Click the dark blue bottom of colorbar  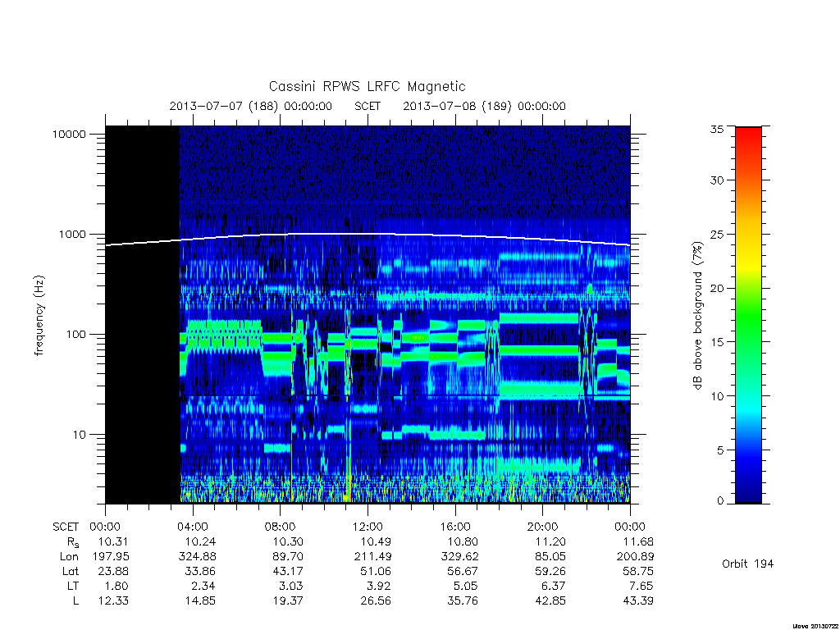click(x=748, y=493)
